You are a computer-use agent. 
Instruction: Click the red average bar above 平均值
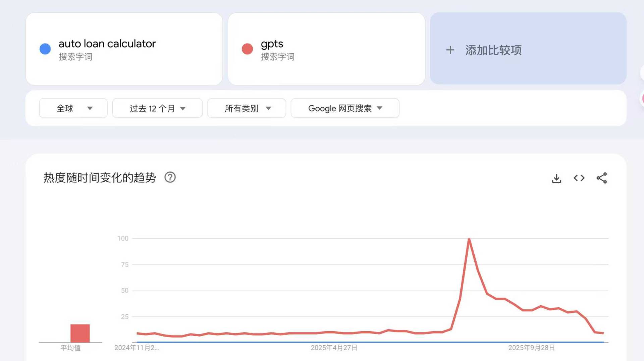80,333
